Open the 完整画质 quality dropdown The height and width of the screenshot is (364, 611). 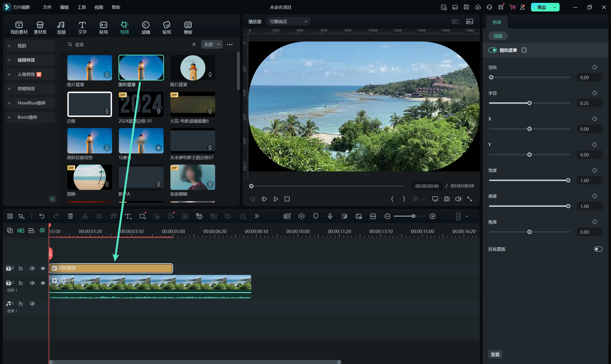tap(288, 21)
